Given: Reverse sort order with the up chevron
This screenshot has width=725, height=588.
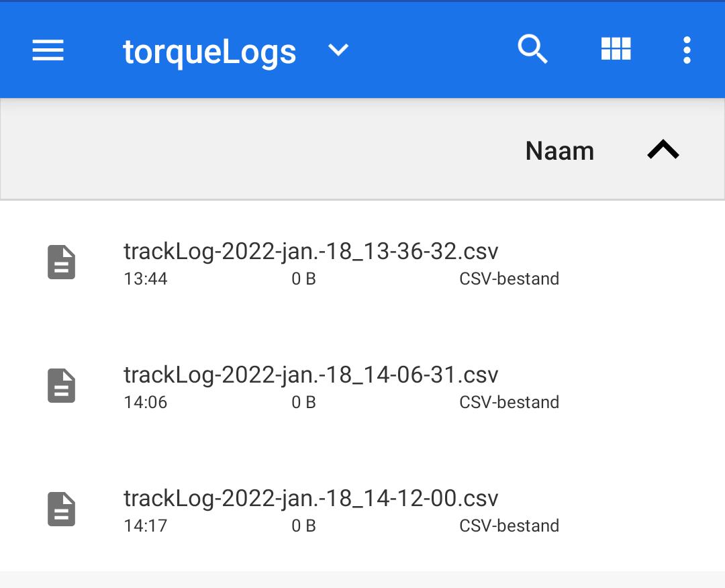Looking at the screenshot, I should (663, 150).
